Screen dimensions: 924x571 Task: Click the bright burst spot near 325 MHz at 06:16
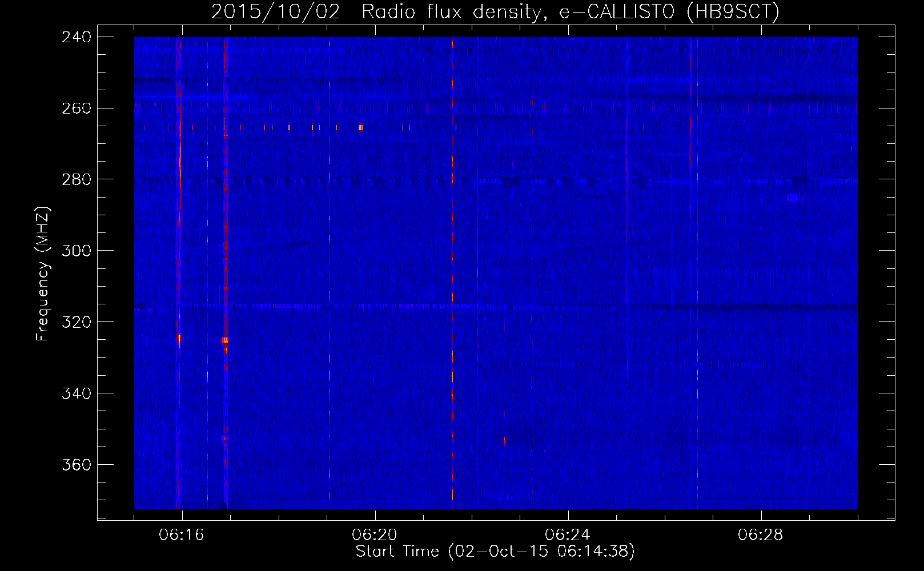[179, 338]
